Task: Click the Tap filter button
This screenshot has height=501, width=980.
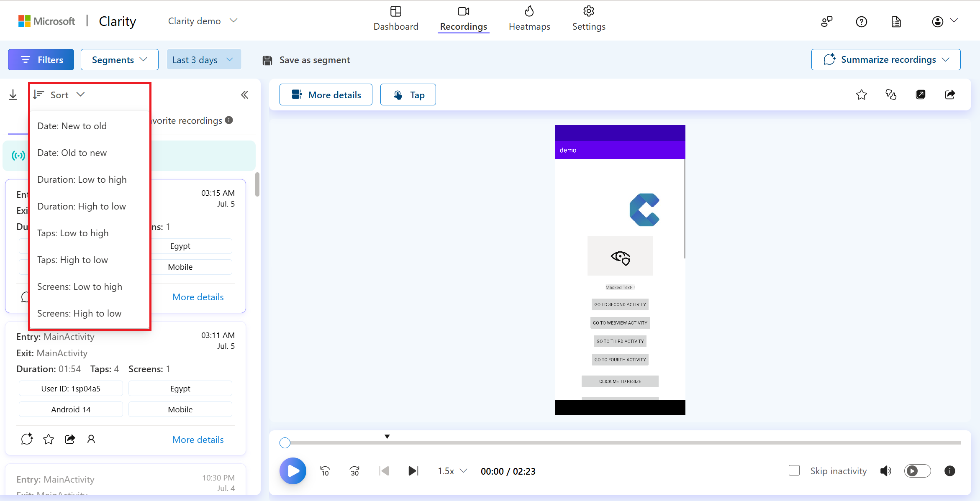Action: [408, 95]
